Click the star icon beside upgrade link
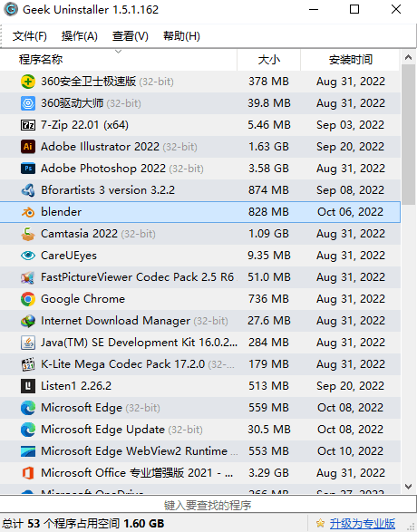Image resolution: width=417 pixels, height=532 pixels. click(x=320, y=523)
